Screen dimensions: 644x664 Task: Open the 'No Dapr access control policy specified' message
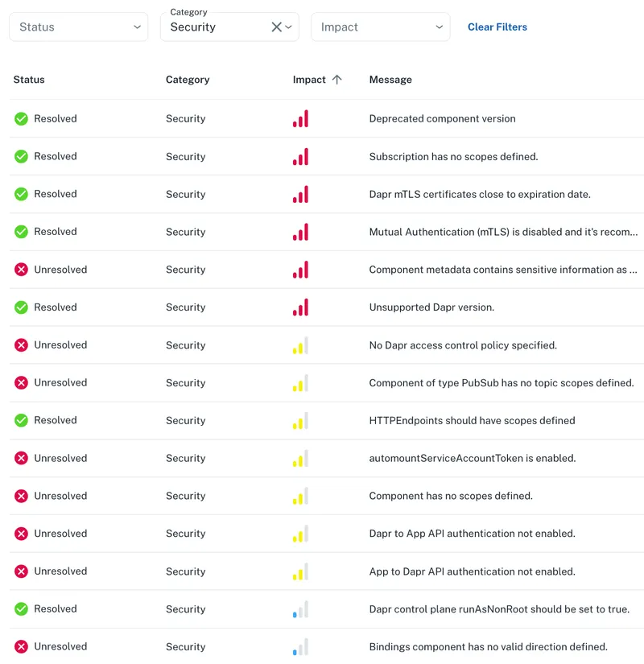point(463,345)
